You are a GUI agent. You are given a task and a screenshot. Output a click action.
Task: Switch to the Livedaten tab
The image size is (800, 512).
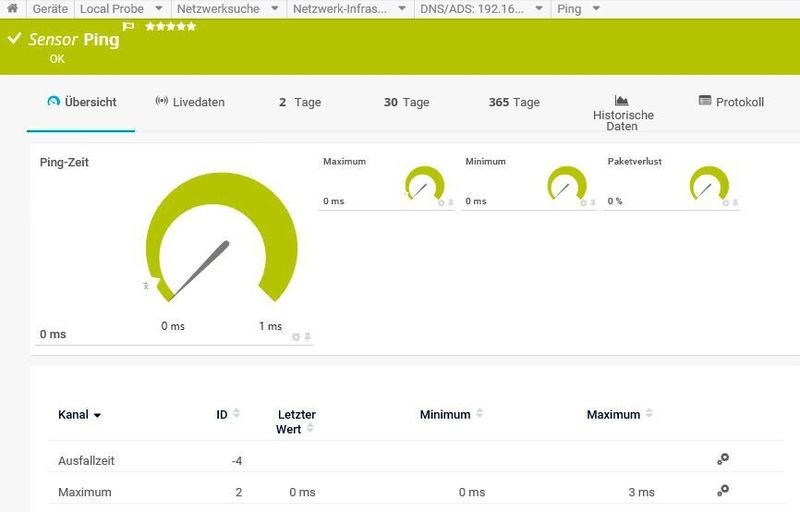tap(190, 102)
